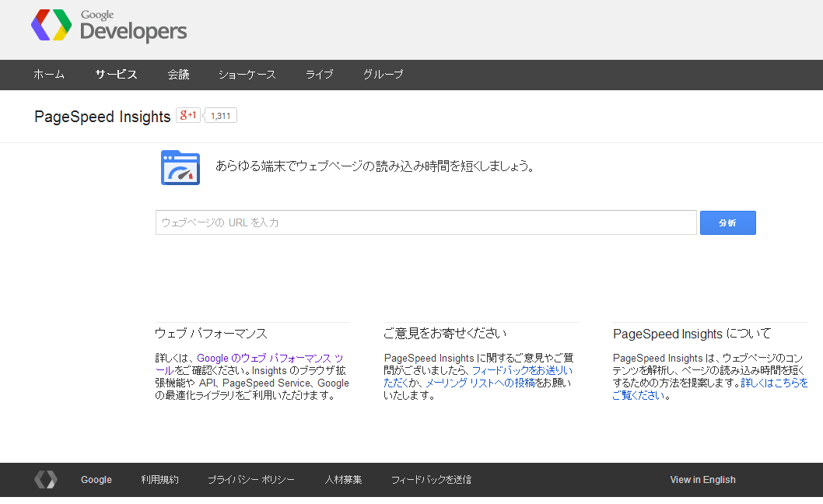Open the ショーケース navigation item
The height and width of the screenshot is (504, 823).
pos(247,75)
